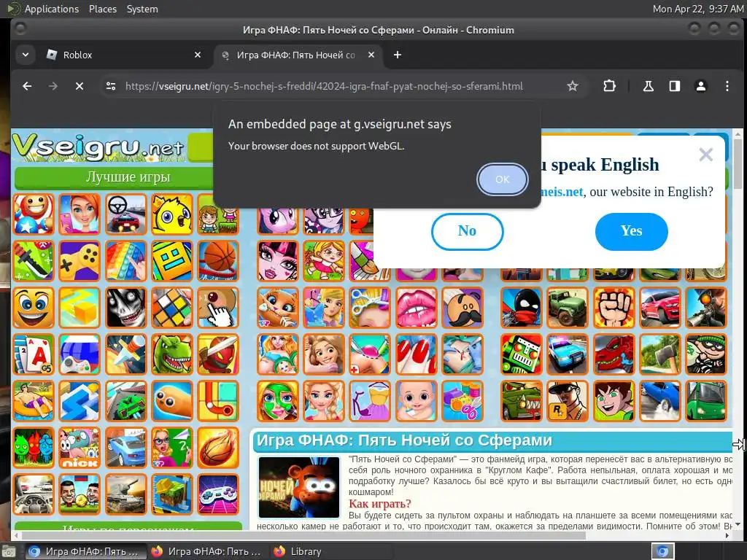Stop loading the page
The width and height of the screenshot is (747, 560).
[x=80, y=86]
